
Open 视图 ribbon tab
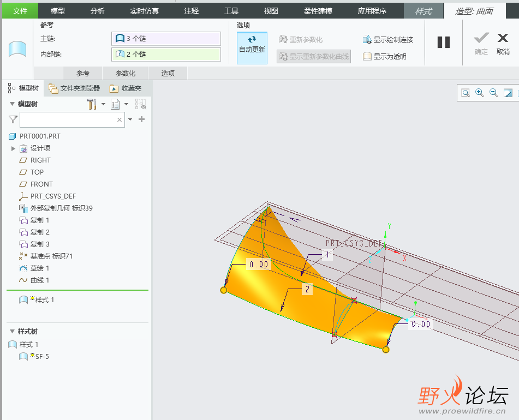pyautogui.click(x=271, y=11)
